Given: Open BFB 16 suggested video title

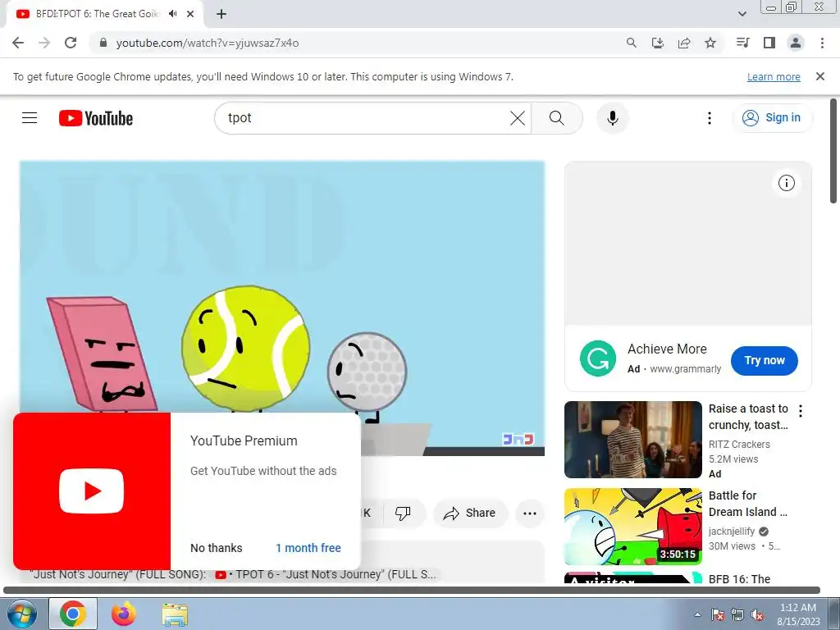Looking at the screenshot, I should pos(739,578).
